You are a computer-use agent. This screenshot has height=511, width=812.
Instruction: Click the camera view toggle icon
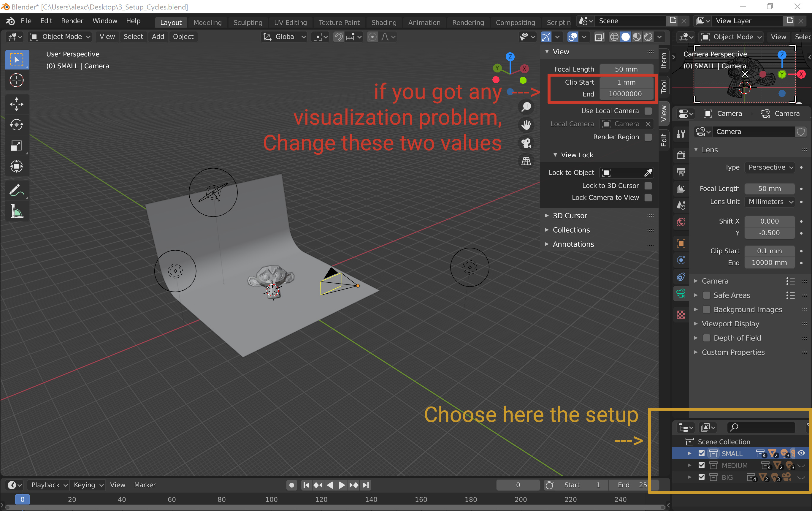pyautogui.click(x=526, y=143)
